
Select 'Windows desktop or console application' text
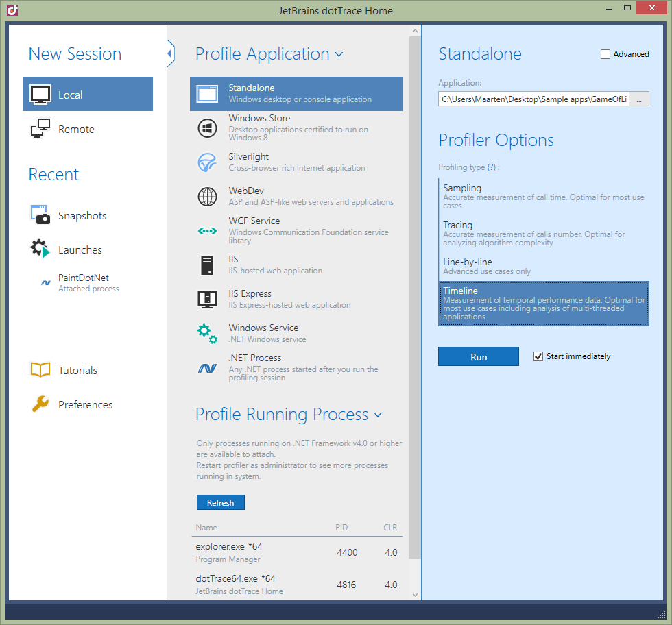click(300, 99)
